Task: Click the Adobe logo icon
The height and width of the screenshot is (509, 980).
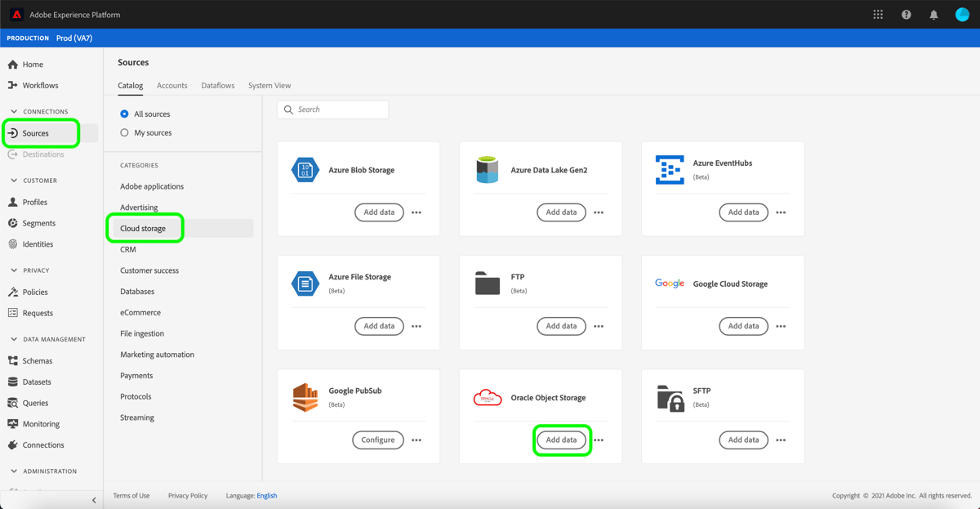Action: [x=16, y=15]
